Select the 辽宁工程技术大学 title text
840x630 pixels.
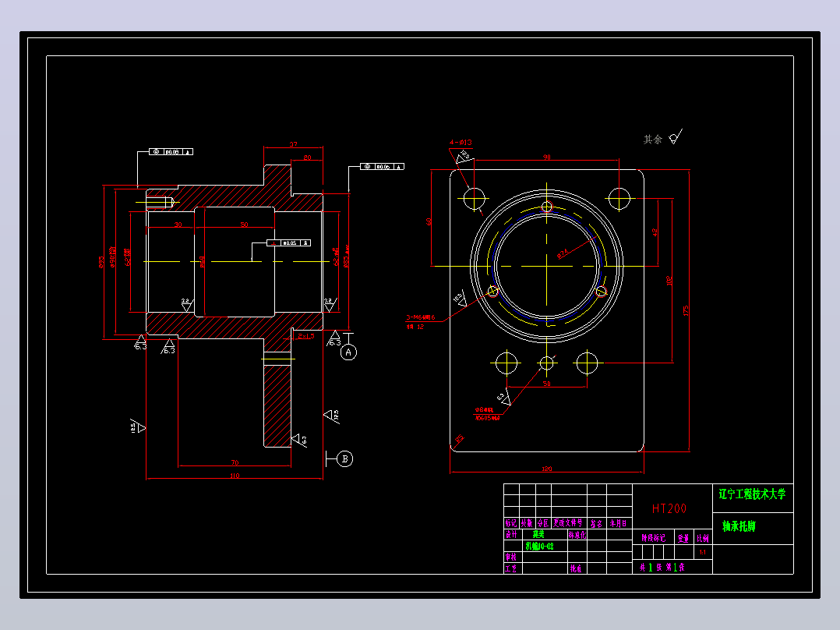click(752, 494)
